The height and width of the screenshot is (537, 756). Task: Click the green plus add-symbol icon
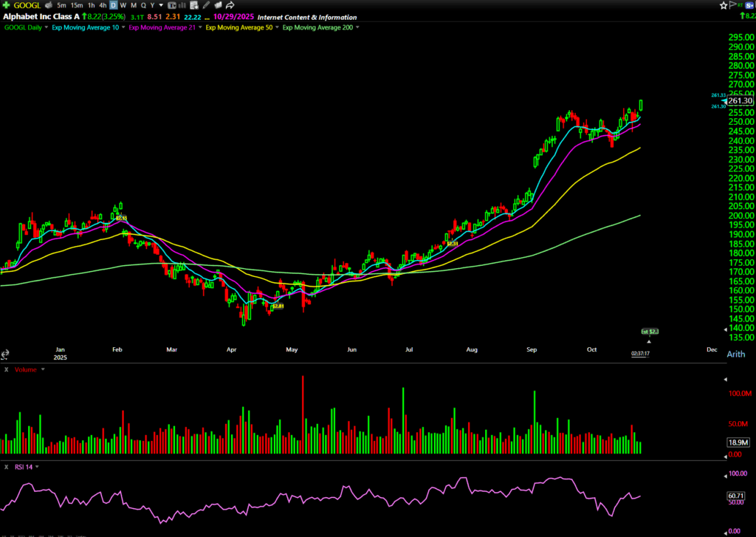point(7,5)
